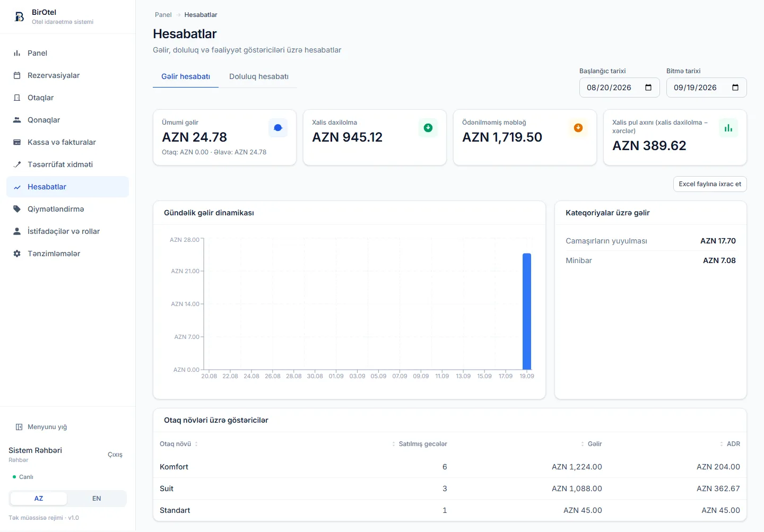Click the blue bar for 19.09
The height and width of the screenshot is (532, 764).
[527, 311]
